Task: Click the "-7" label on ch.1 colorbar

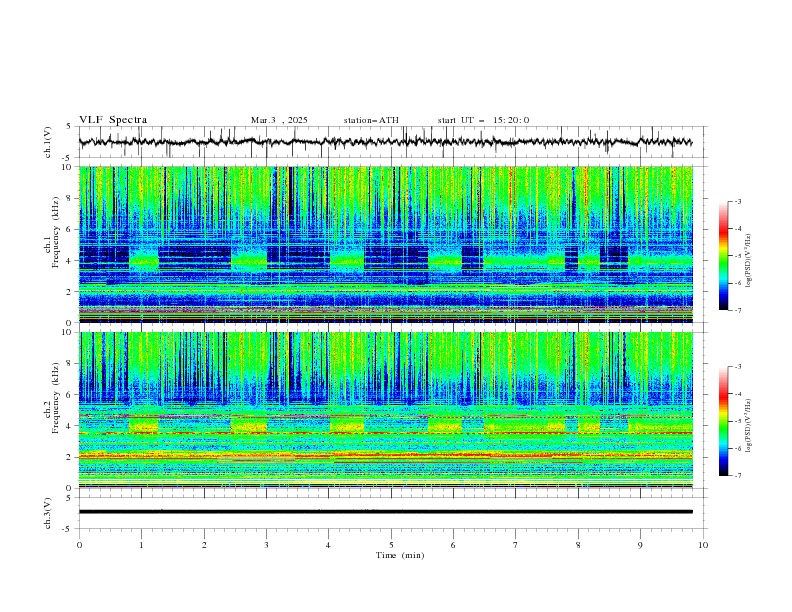Action: click(x=738, y=310)
